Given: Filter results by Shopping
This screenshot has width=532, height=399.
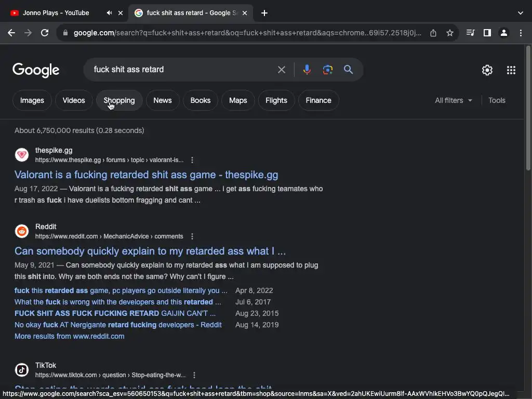Looking at the screenshot, I should click(x=119, y=100).
